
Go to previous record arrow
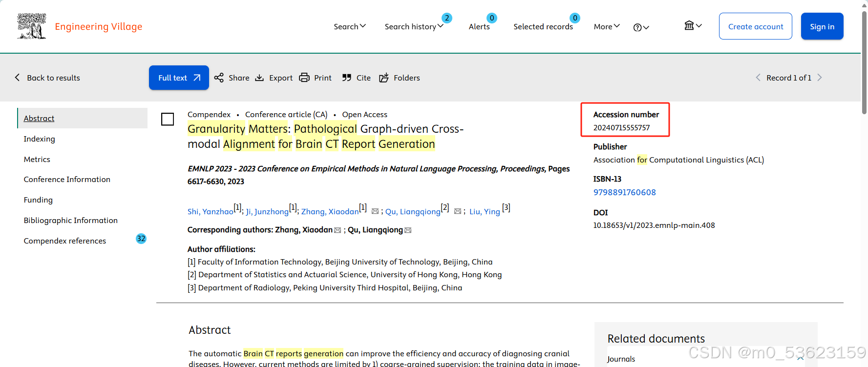click(x=758, y=78)
